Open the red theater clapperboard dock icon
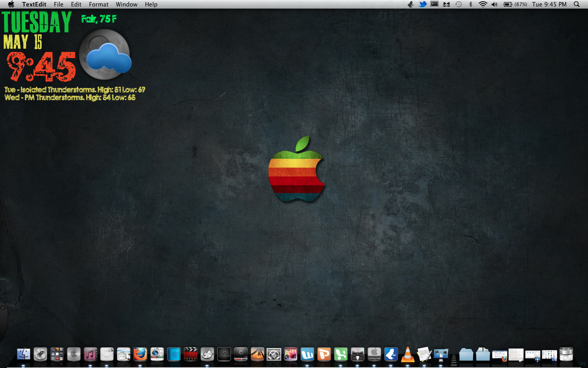Screen dimensions: 588x368 point(191,354)
